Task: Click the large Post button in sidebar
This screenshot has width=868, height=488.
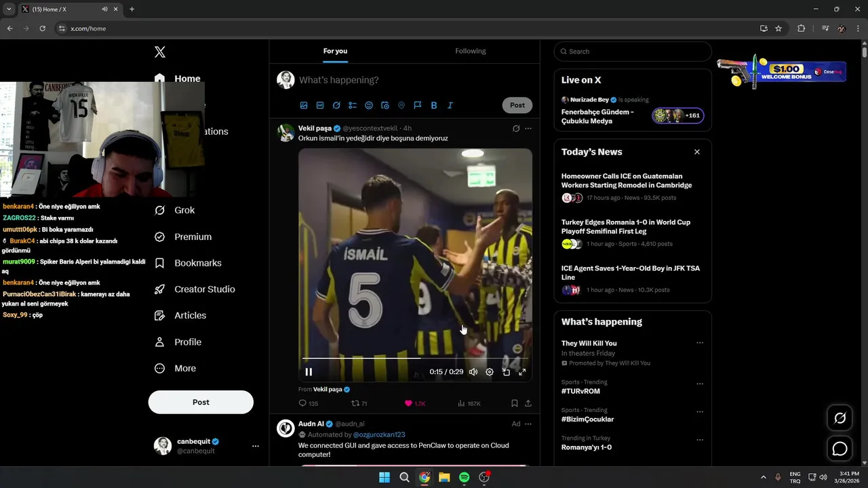Action: point(201,402)
